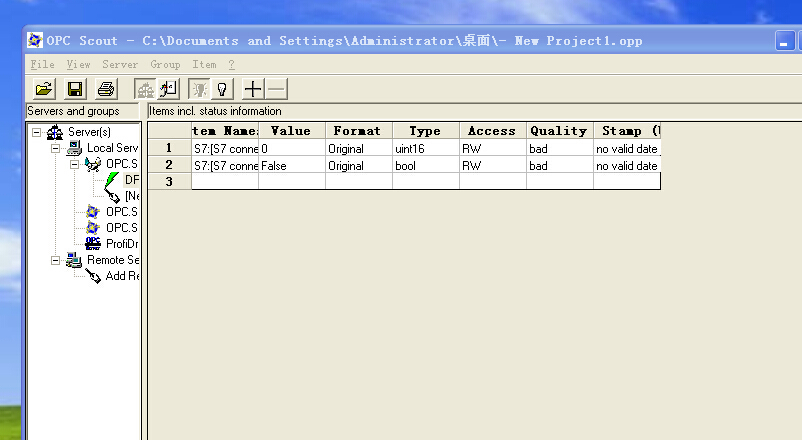Click the Stamp column header

[627, 131]
